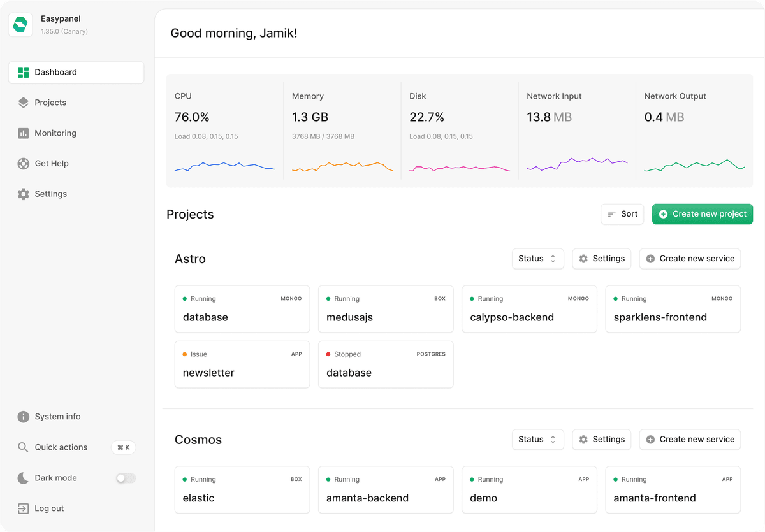The height and width of the screenshot is (532, 765).
Task: Click the Dashboard grid icon
Action: pyautogui.click(x=24, y=72)
